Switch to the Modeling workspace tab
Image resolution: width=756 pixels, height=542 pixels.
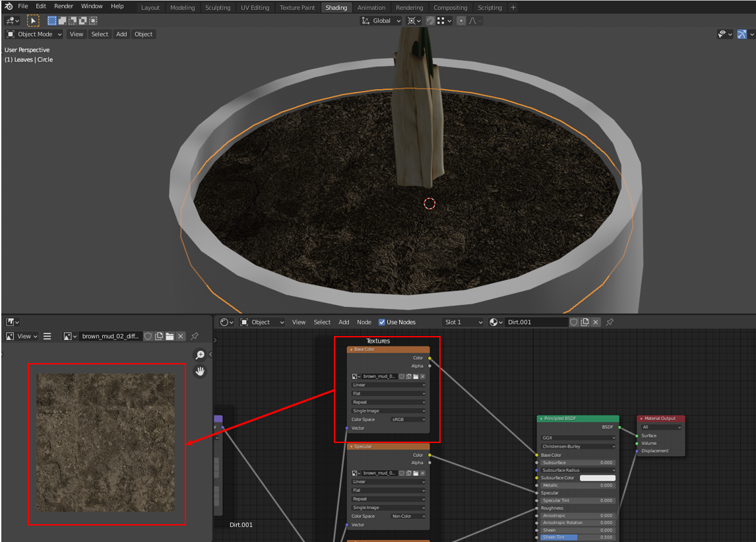tap(182, 8)
